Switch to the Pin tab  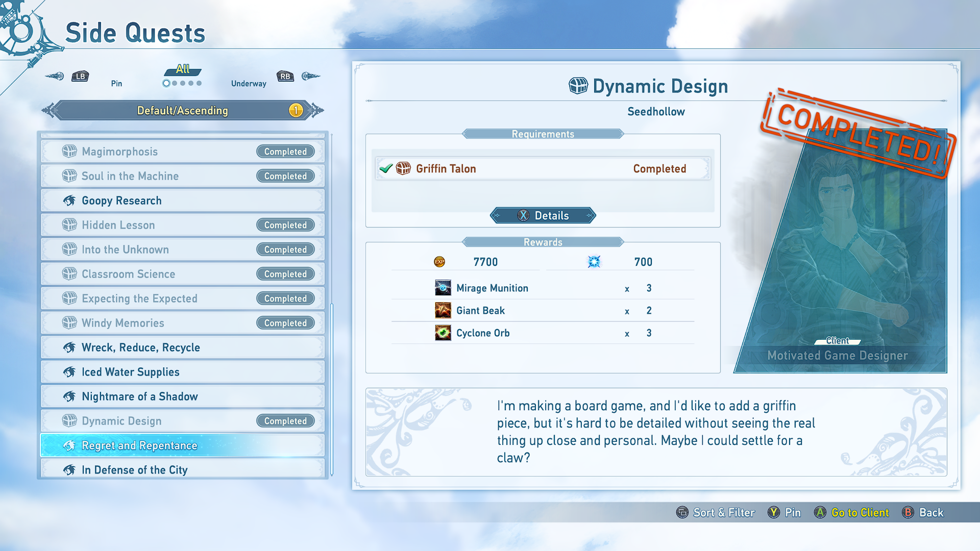pos(116,83)
